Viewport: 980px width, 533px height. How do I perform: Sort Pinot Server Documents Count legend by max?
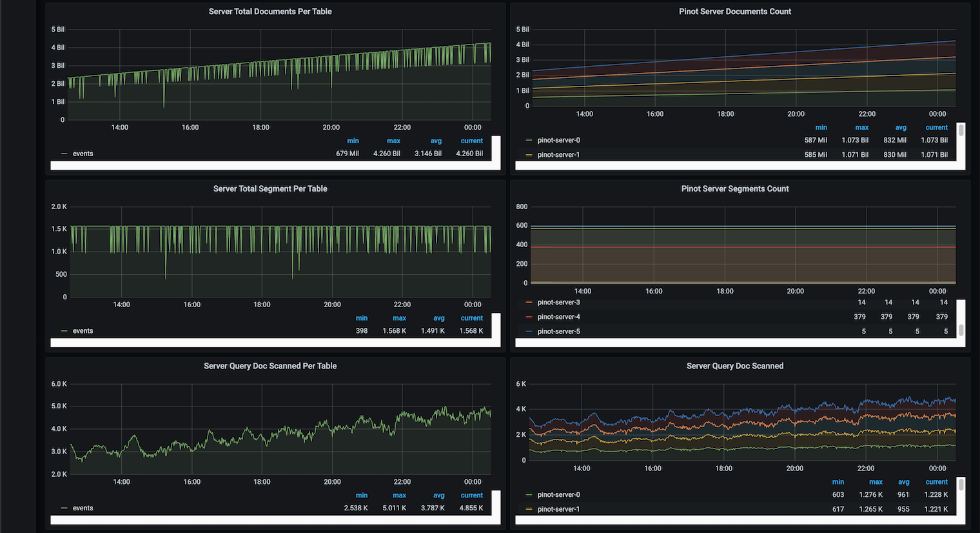click(861, 128)
